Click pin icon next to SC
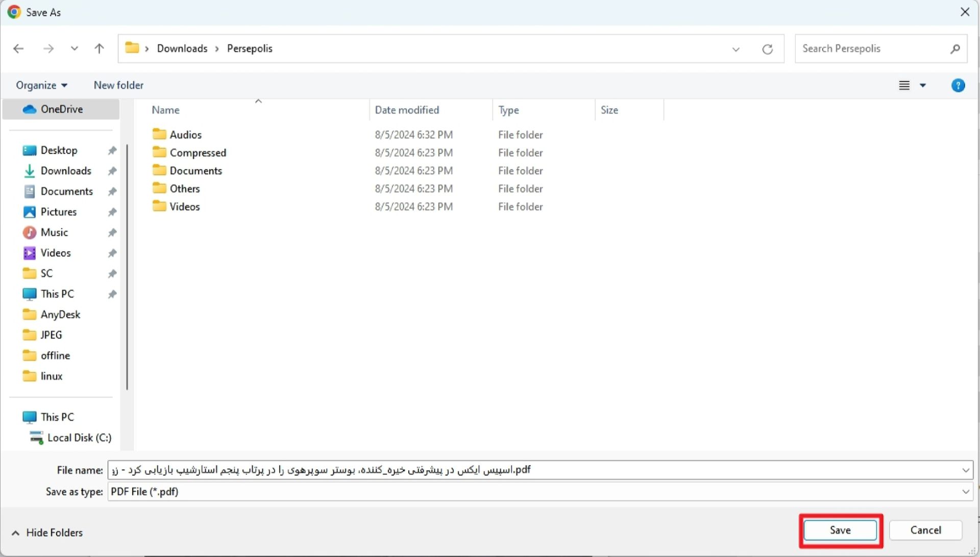This screenshot has height=557, width=980. click(x=112, y=274)
